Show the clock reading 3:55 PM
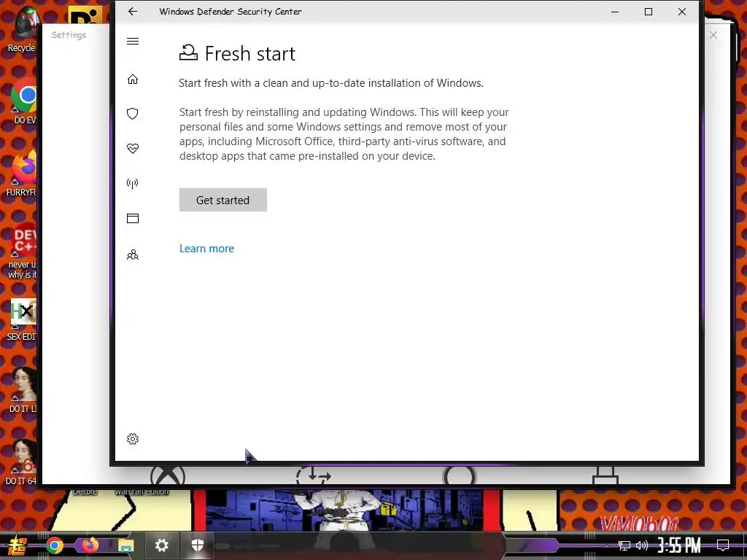 [679, 545]
